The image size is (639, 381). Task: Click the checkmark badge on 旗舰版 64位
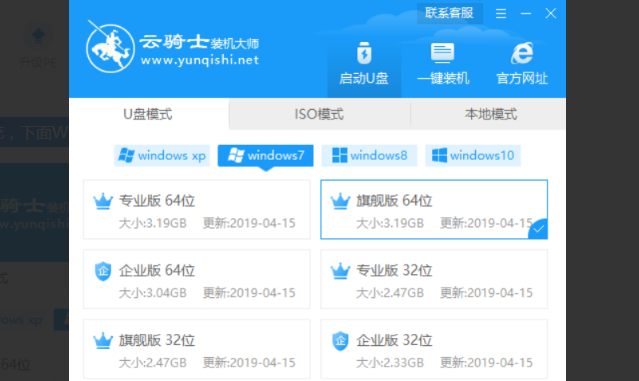tap(538, 229)
